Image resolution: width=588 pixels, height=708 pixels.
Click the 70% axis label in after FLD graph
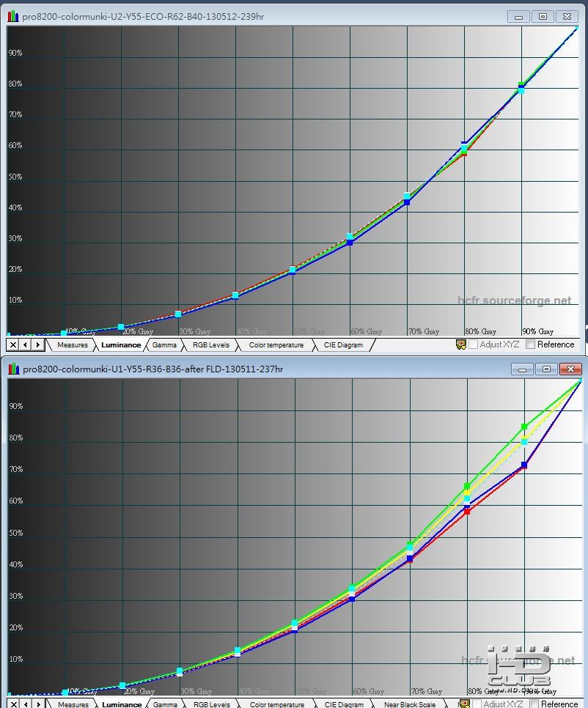[x=16, y=469]
